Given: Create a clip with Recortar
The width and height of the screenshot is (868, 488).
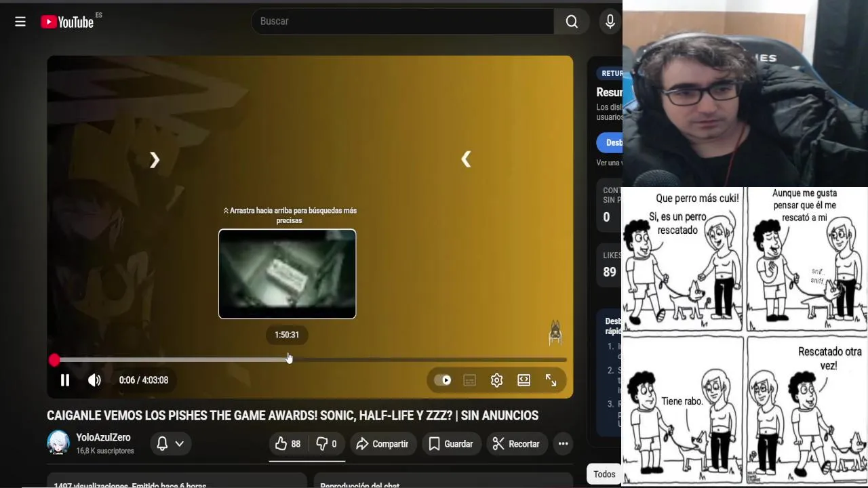Looking at the screenshot, I should point(516,444).
